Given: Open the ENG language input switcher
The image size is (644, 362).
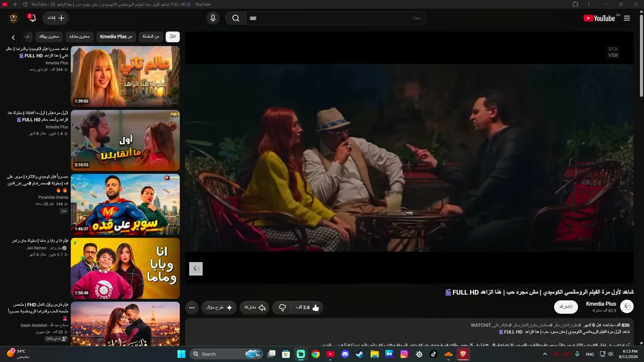Looking at the screenshot, I should [590, 354].
